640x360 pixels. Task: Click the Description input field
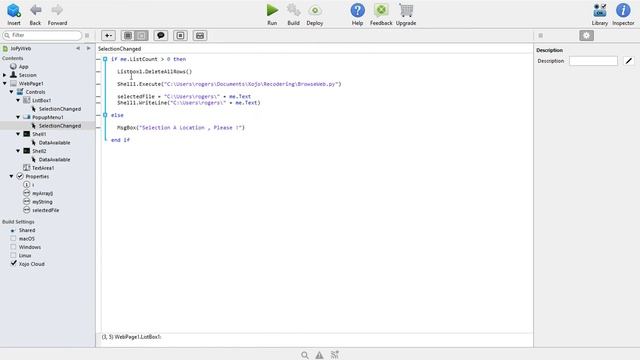[x=593, y=61]
